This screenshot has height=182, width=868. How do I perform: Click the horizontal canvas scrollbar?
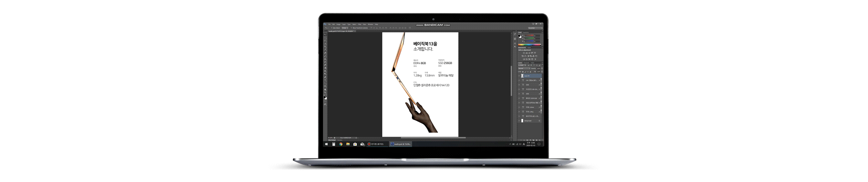click(x=433, y=137)
